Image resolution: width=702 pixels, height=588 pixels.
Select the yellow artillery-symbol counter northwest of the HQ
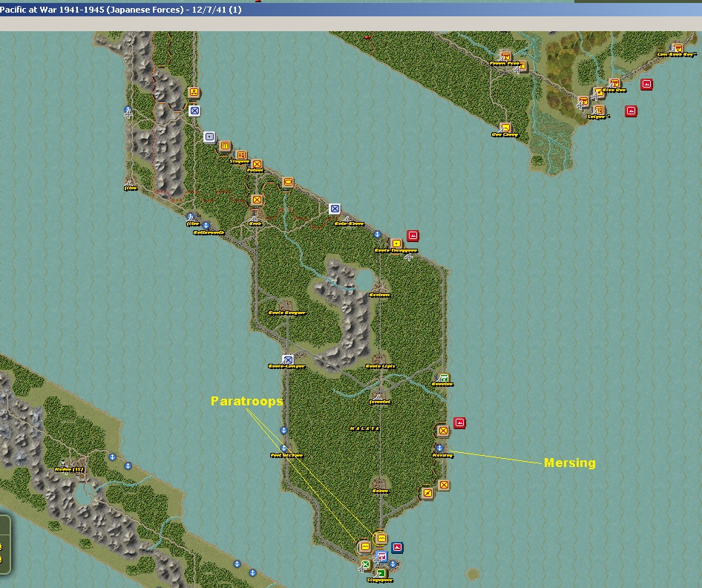click(225, 146)
